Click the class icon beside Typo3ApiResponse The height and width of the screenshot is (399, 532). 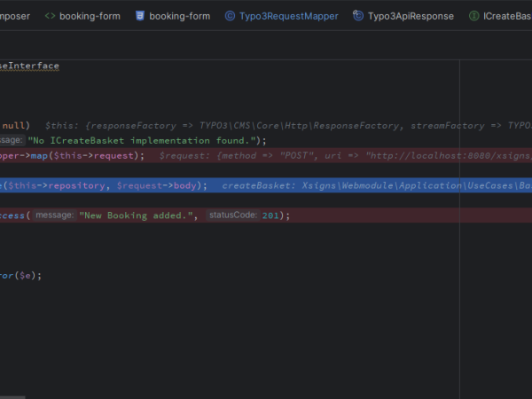pos(357,16)
